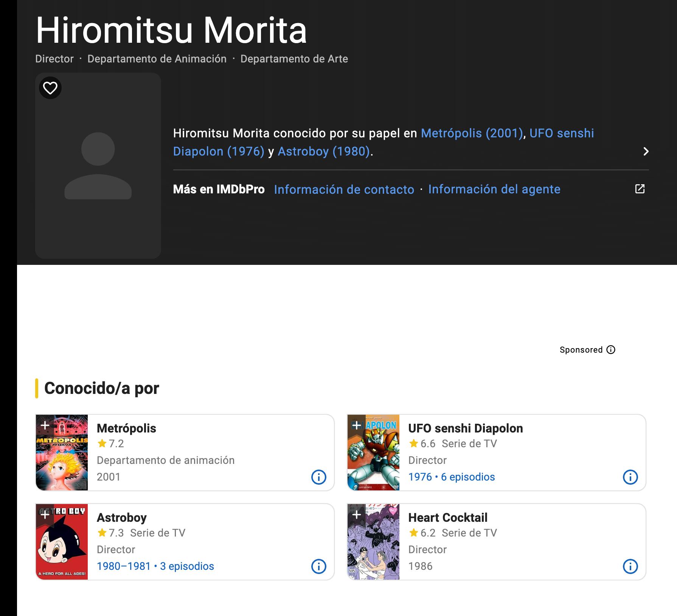
Task: View the 1976 • 6 episodios link
Action: pyautogui.click(x=452, y=477)
